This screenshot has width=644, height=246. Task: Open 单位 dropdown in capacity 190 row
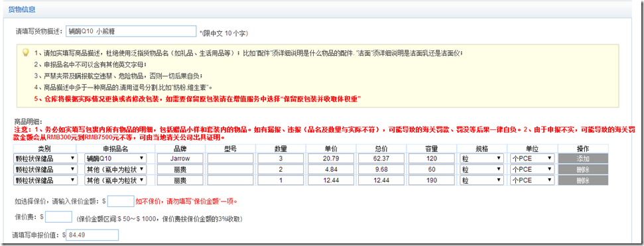[x=533, y=180]
